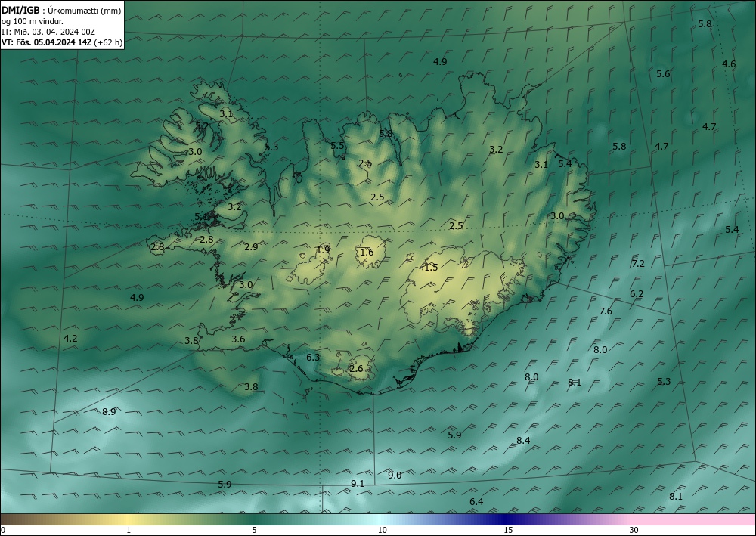Click the 6.2 value label
The width and height of the screenshot is (756, 536).
point(637,293)
